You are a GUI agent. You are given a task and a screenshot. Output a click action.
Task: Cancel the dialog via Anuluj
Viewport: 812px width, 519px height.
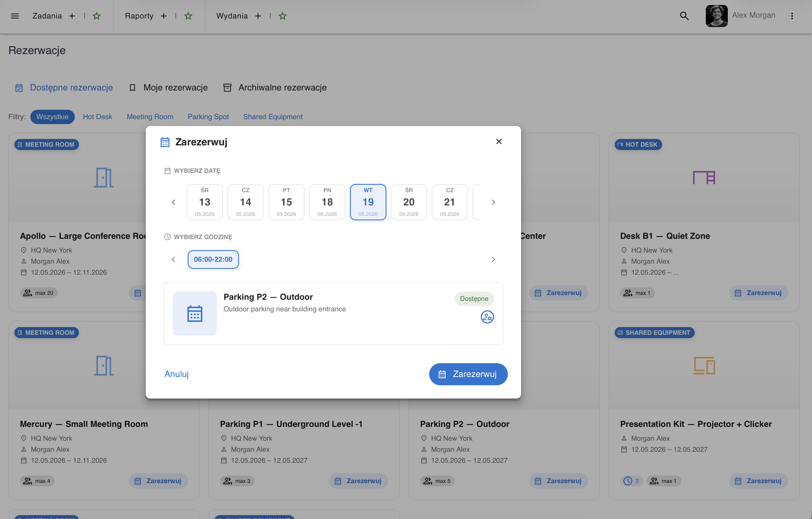point(176,374)
